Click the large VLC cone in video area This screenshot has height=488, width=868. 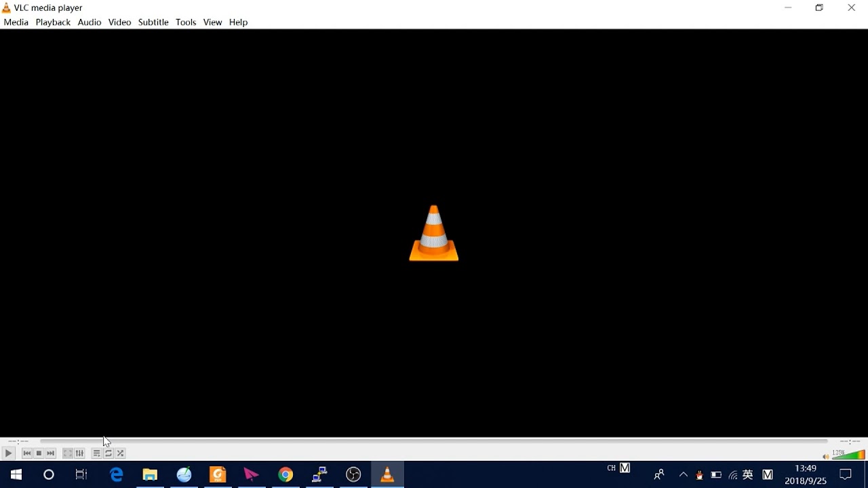[434, 233]
